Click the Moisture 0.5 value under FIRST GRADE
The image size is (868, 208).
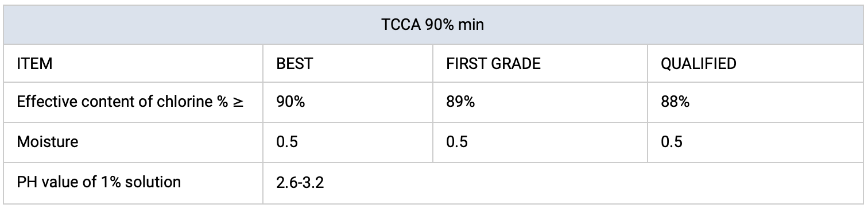tap(540, 142)
